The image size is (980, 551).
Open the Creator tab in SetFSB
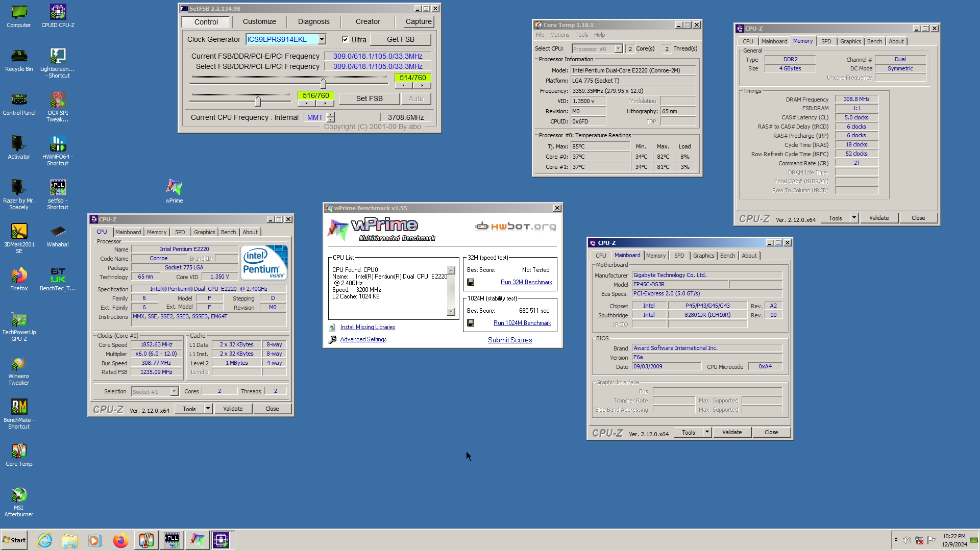point(368,21)
